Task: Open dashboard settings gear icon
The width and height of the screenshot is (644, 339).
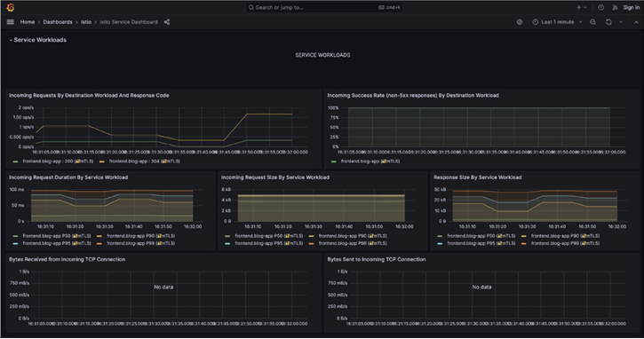Action: [x=520, y=22]
